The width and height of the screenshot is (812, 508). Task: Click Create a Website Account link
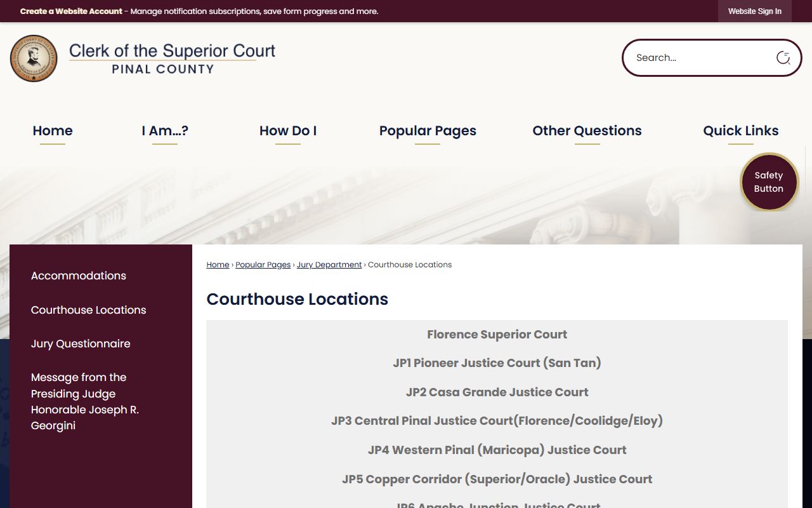[71, 11]
